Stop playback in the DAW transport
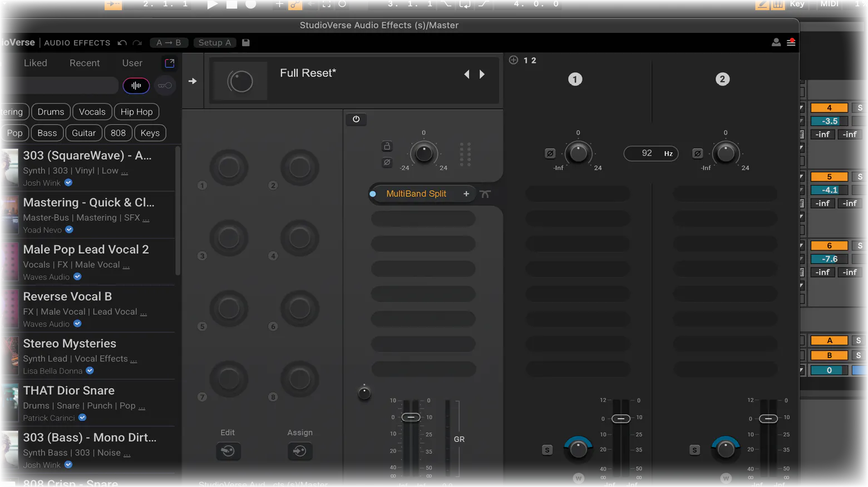This screenshot has width=868, height=487. pos(231,4)
